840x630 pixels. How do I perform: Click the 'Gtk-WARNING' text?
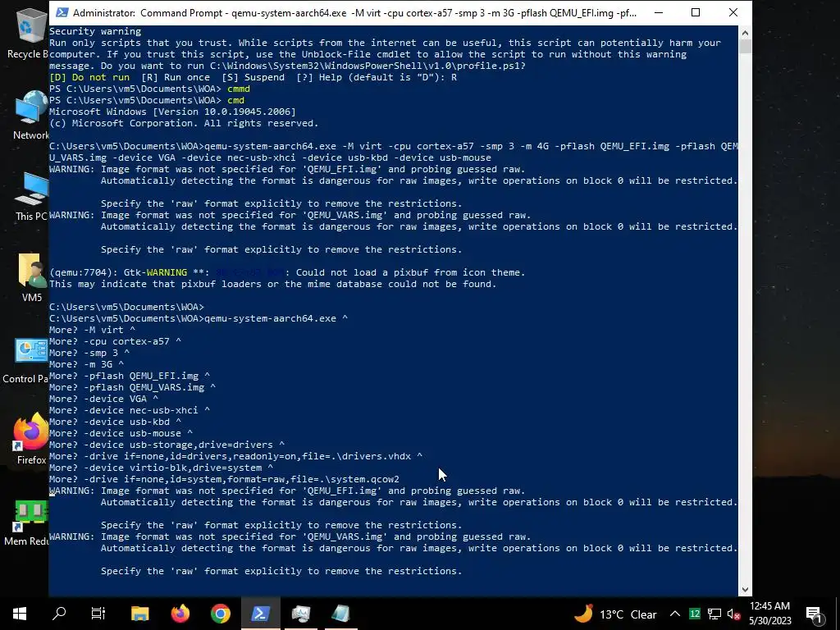click(155, 272)
